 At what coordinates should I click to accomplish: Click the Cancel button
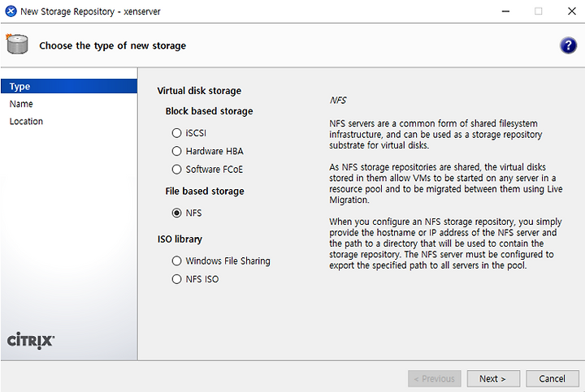coord(552,378)
